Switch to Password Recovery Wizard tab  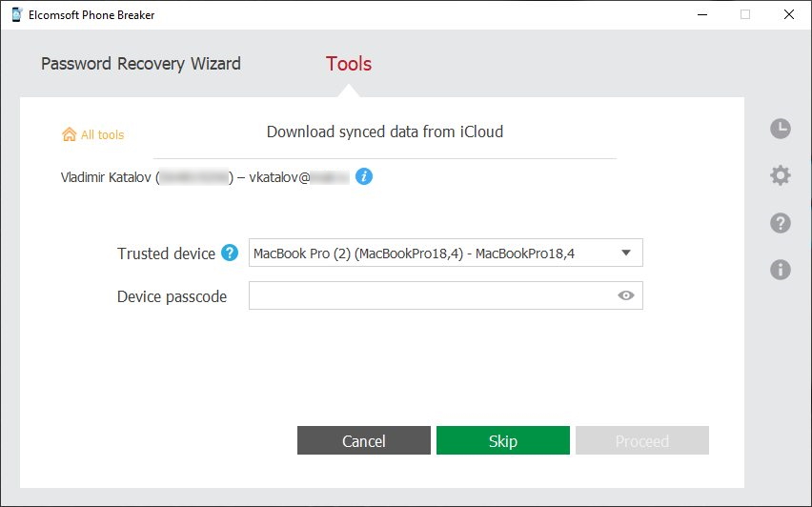pos(141,64)
